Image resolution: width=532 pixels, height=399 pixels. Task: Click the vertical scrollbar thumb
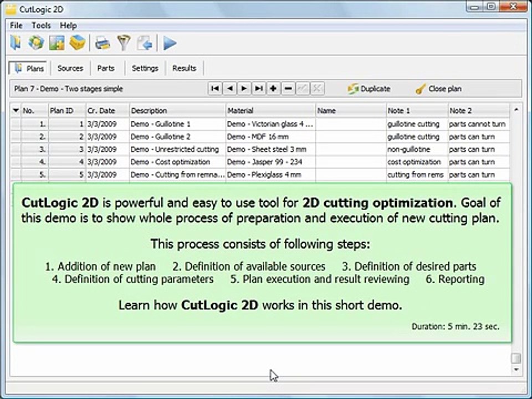pos(516,358)
